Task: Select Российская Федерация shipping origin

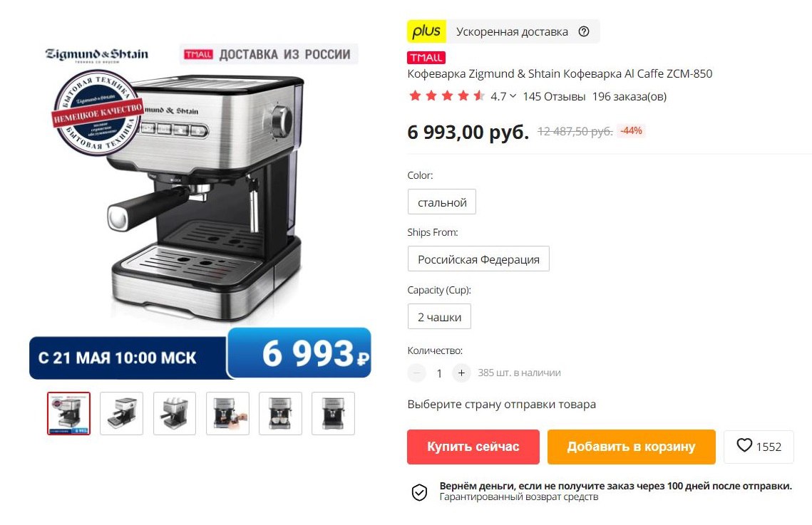Action: pyautogui.click(x=478, y=259)
